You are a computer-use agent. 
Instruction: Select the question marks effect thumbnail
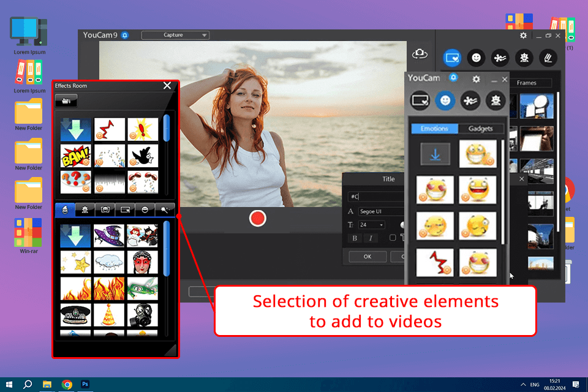tap(75, 182)
